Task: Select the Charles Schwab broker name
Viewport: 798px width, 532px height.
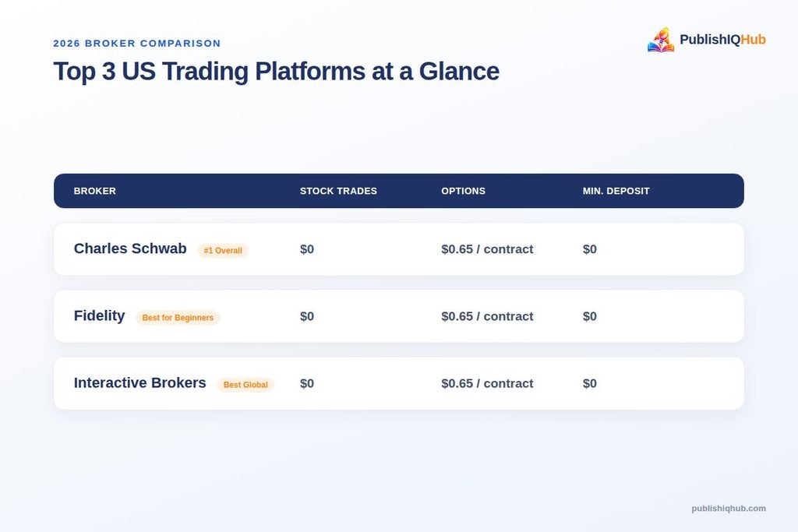Action: click(130, 248)
